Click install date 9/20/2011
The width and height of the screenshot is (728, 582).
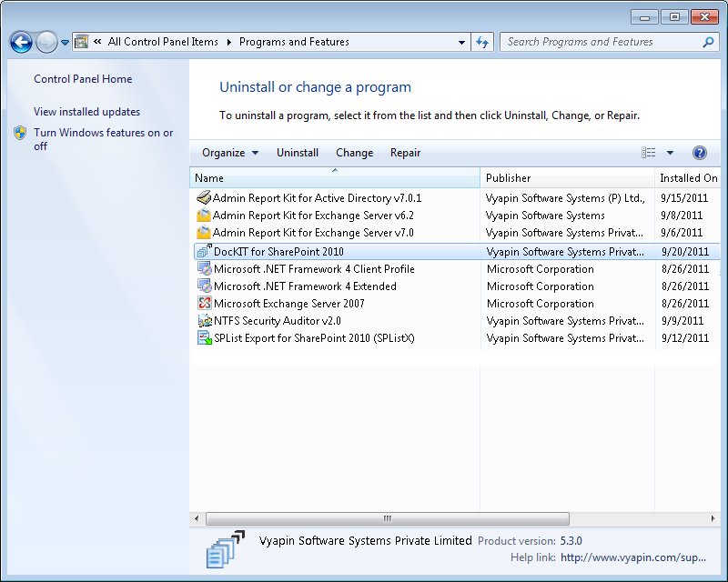[685, 252]
